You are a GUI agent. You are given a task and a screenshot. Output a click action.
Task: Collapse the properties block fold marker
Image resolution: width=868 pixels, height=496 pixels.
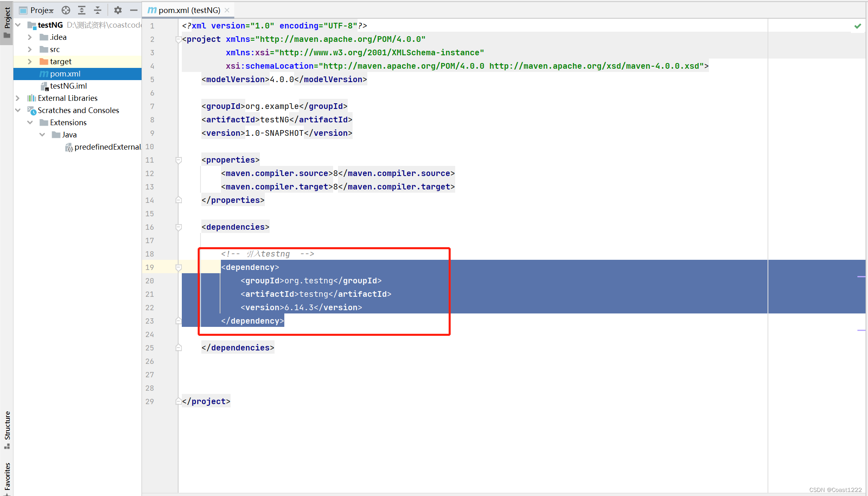tap(179, 160)
